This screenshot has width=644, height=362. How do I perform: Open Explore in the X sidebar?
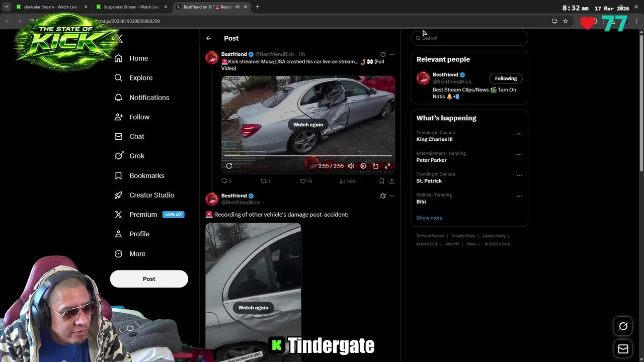pos(133,78)
